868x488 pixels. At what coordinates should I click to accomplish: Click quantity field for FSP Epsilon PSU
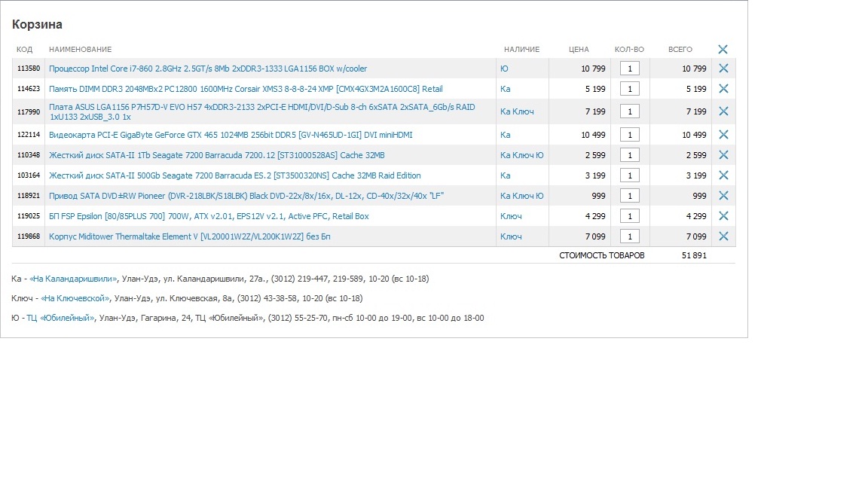point(629,216)
